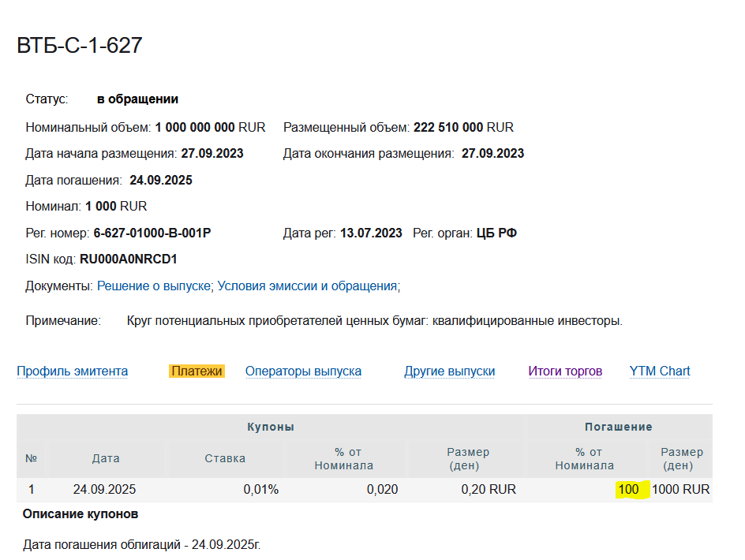
Task: Select the ISIN code RU000A0NRCD1
Action: click(129, 259)
